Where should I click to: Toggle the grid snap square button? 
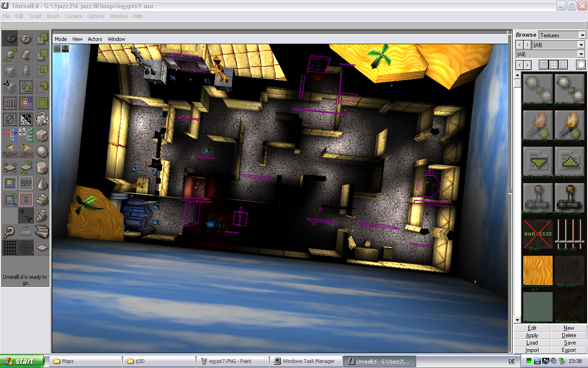coord(10,184)
